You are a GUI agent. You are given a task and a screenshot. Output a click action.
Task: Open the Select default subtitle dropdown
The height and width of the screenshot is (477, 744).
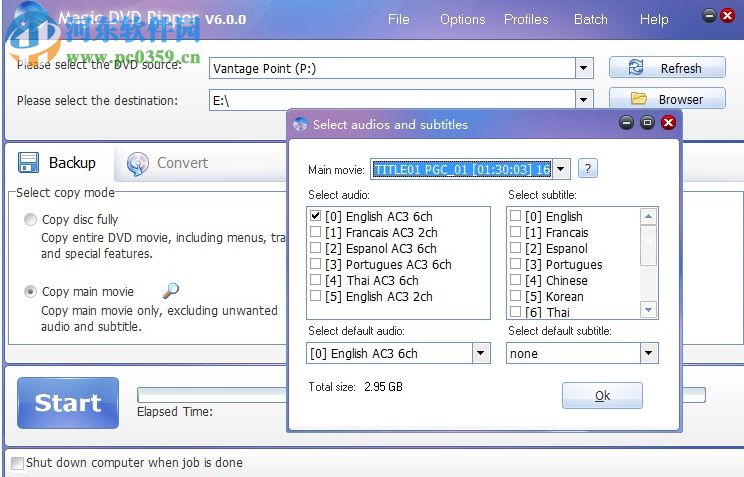pos(649,353)
